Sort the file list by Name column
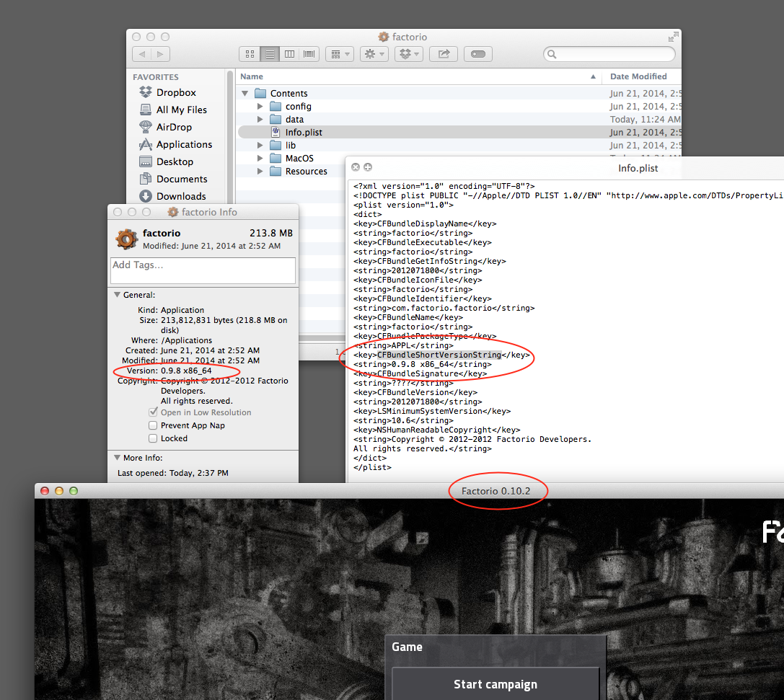Screen dimensions: 784x700 (418, 76)
